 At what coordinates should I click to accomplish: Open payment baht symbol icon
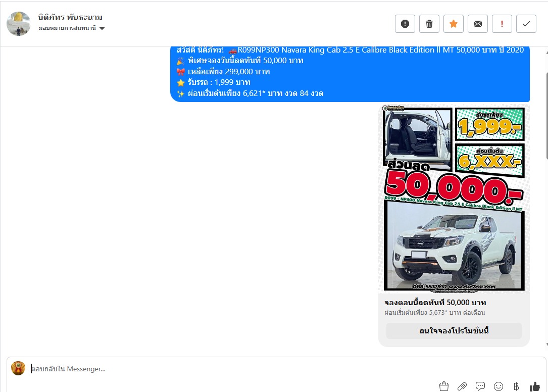(x=516, y=386)
